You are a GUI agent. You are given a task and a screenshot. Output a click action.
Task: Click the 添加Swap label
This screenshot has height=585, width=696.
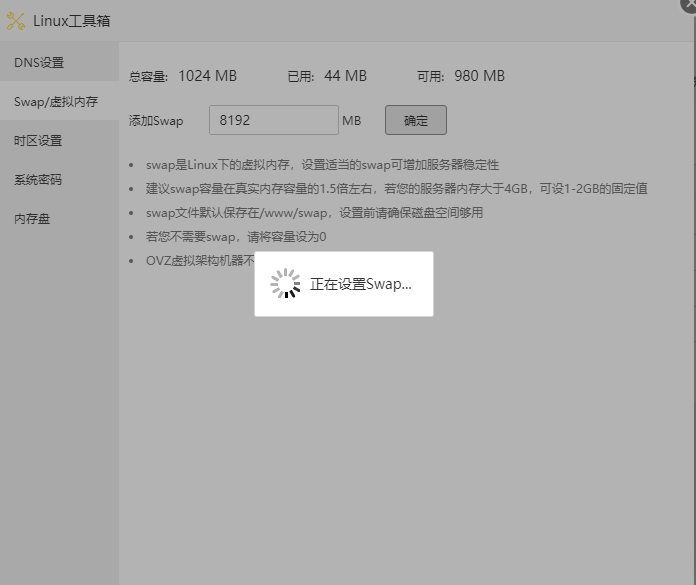[156, 121]
